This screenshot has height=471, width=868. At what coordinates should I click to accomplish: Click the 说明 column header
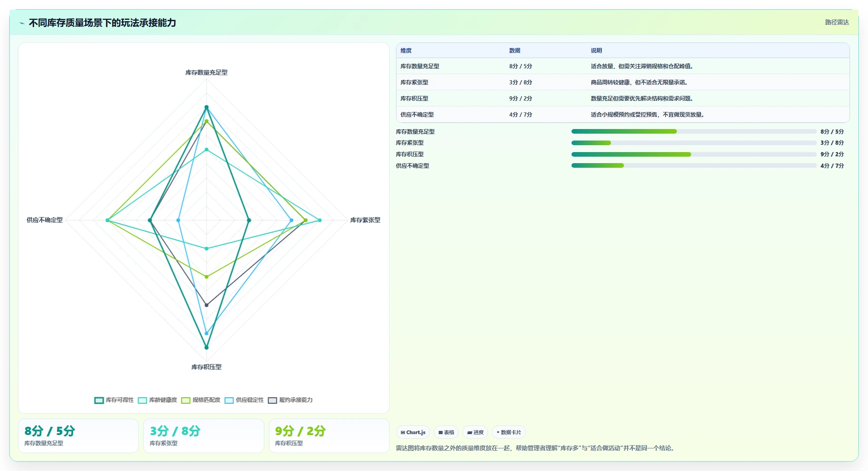(x=596, y=51)
